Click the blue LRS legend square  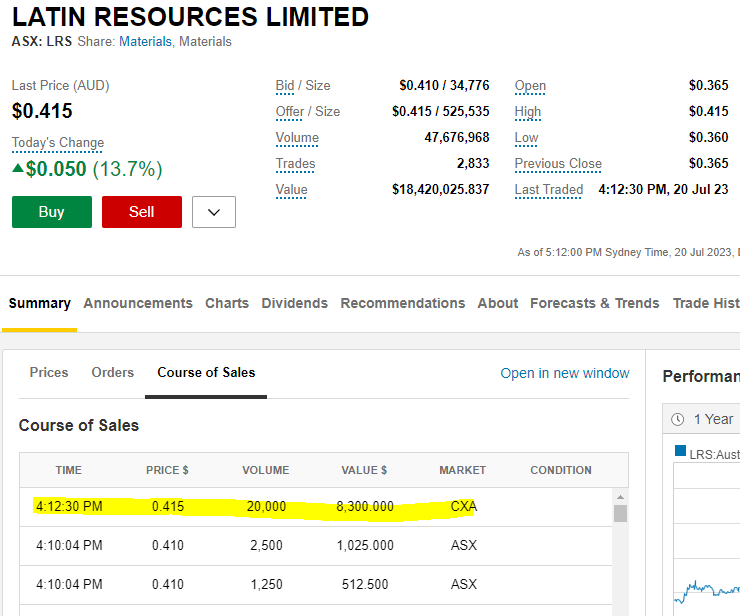coord(680,451)
